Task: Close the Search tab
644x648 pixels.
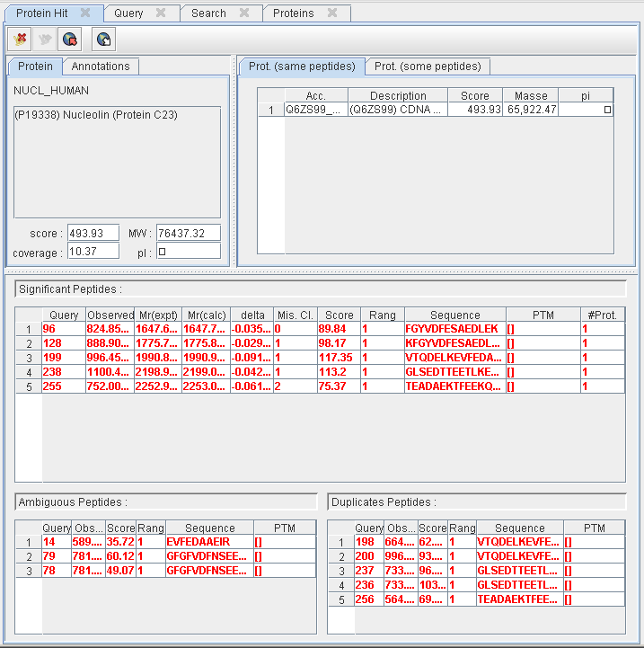Action: pyautogui.click(x=243, y=13)
